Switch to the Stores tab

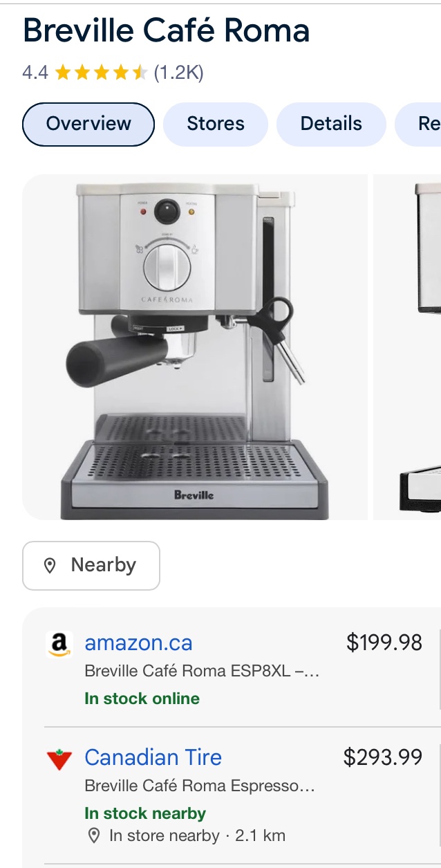pyautogui.click(x=216, y=124)
